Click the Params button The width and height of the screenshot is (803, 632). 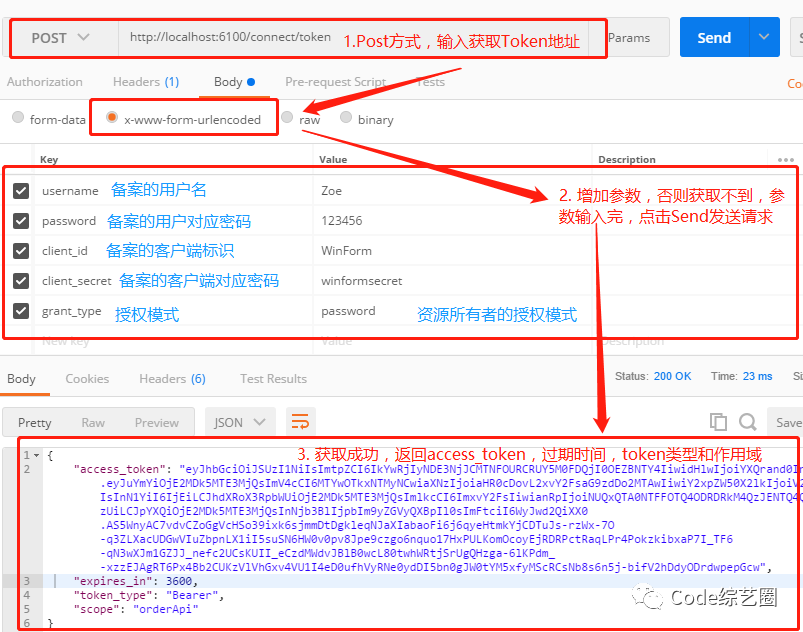tap(629, 38)
